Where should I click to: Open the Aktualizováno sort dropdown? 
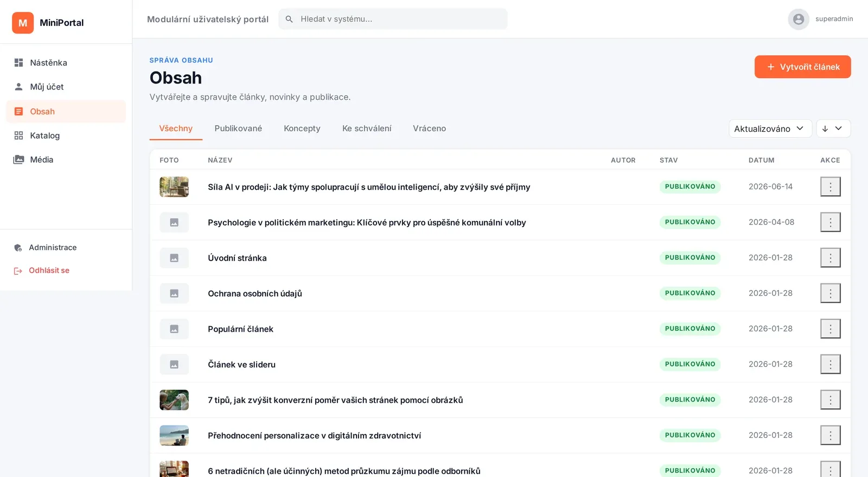(x=770, y=128)
